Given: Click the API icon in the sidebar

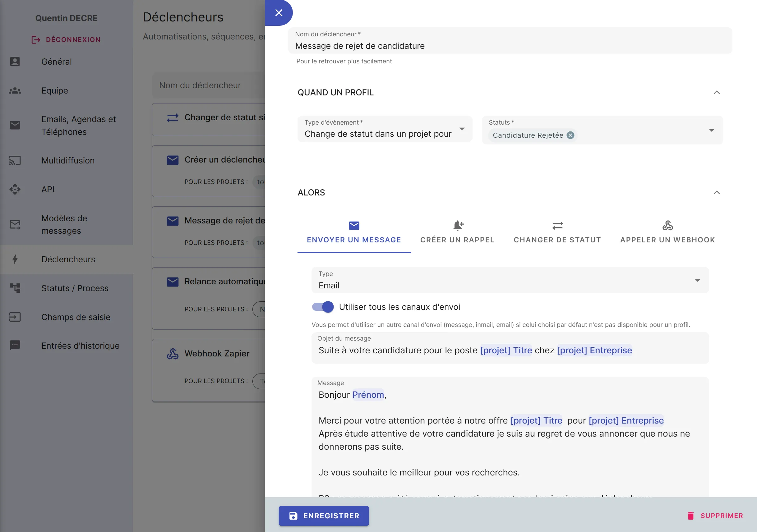Looking at the screenshot, I should [x=15, y=189].
